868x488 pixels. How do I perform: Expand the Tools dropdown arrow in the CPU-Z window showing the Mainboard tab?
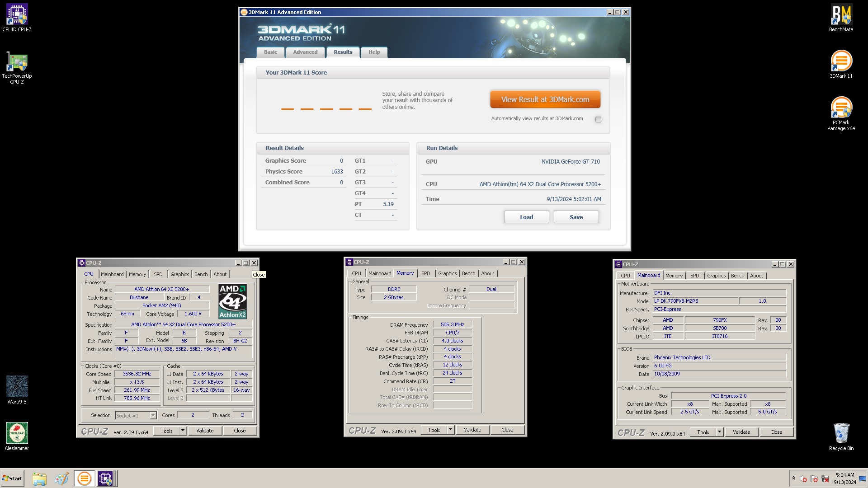[719, 432]
